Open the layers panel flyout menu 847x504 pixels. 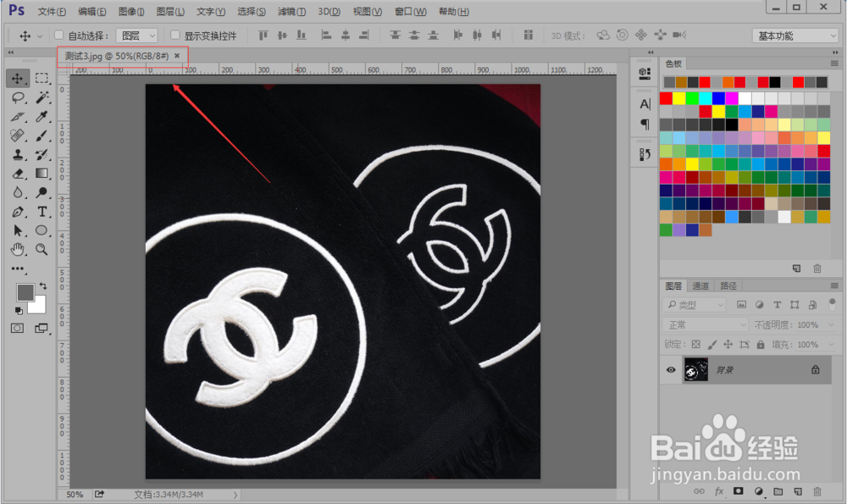pyautogui.click(x=834, y=285)
